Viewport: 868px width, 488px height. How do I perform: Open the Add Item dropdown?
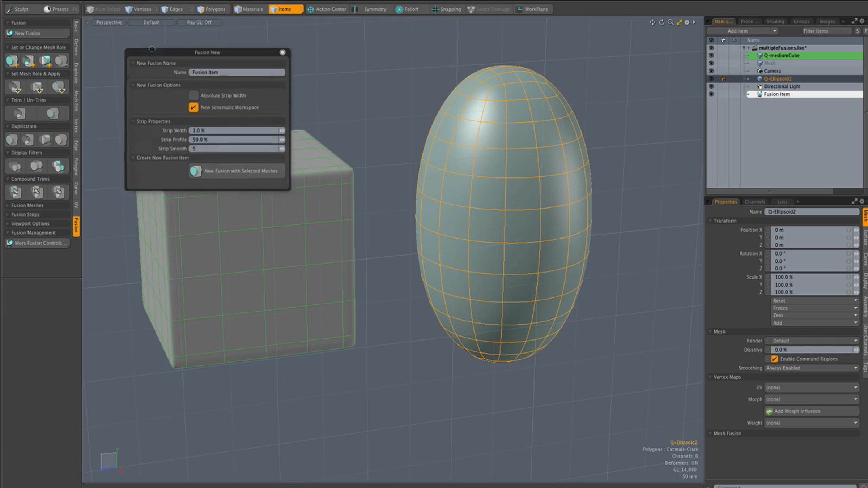[742, 31]
